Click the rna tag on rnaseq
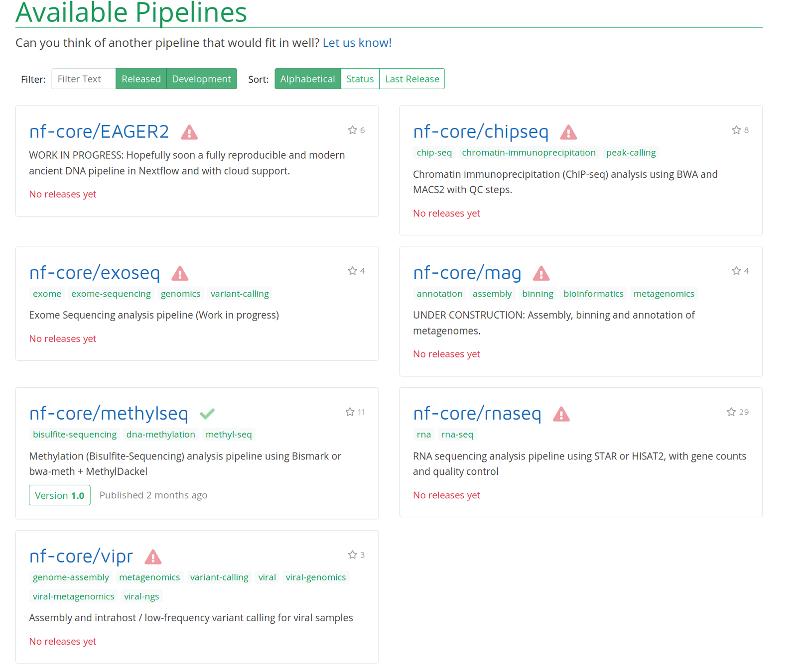 tap(424, 435)
